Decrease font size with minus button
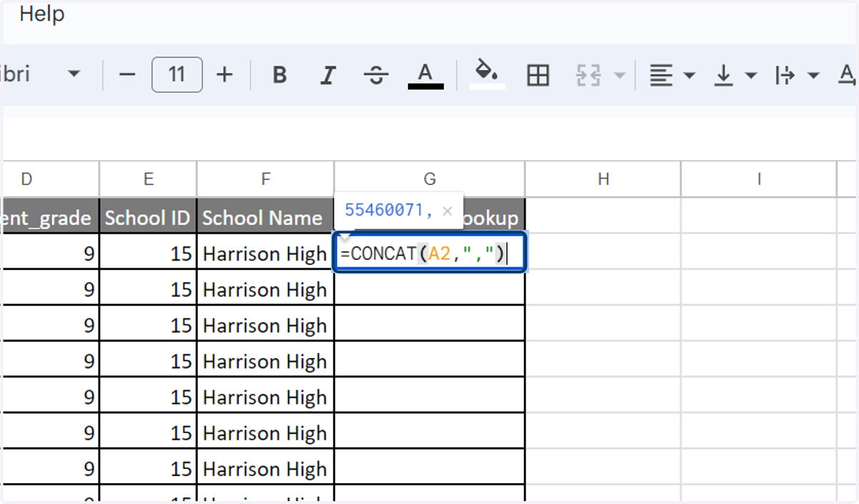 point(127,74)
